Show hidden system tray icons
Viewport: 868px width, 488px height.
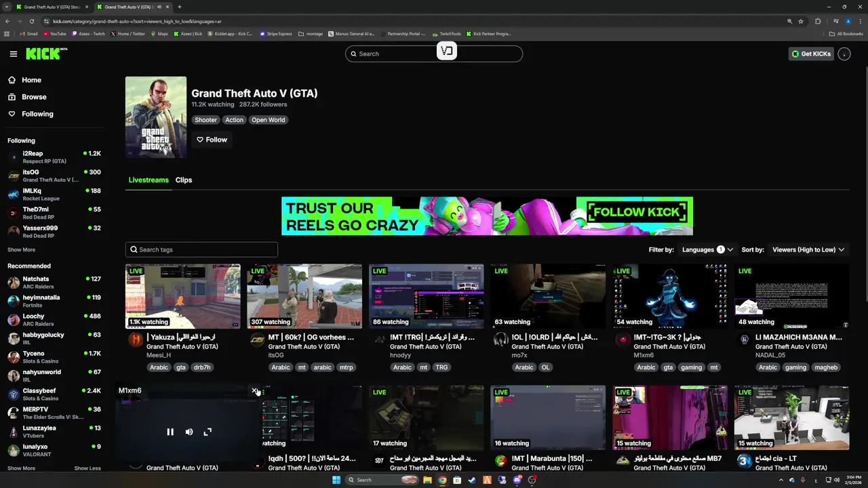[x=781, y=480]
